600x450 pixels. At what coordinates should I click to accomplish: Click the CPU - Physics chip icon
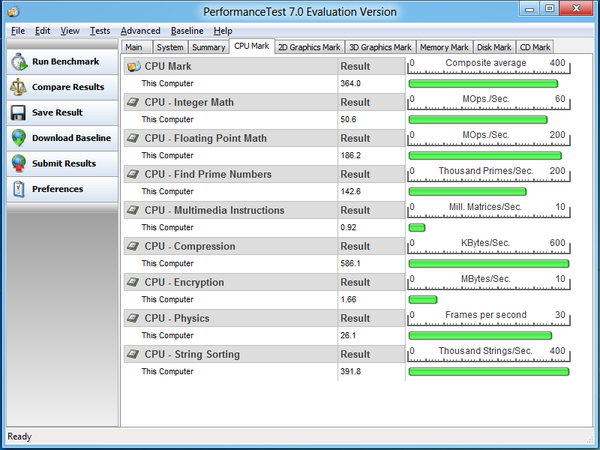[133, 318]
